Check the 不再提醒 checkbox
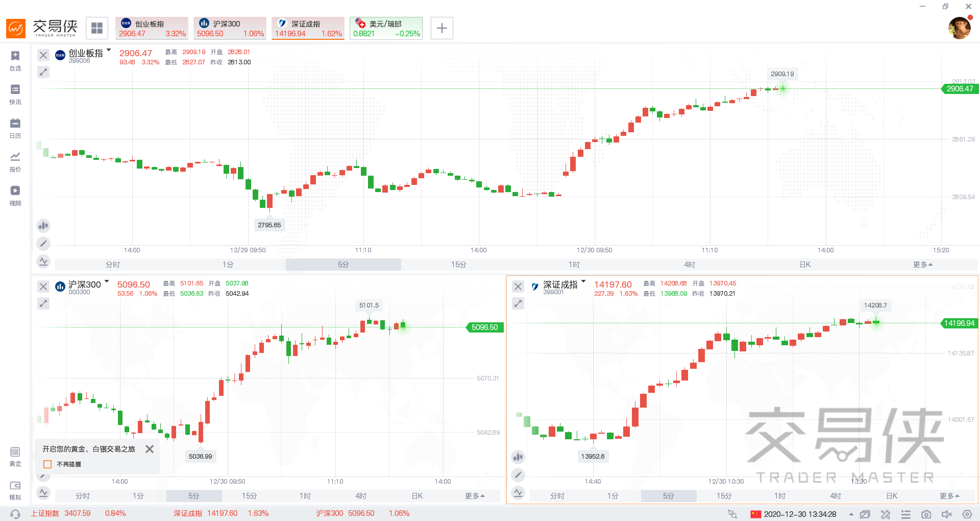Viewport: 980px width, 521px height. point(48,464)
